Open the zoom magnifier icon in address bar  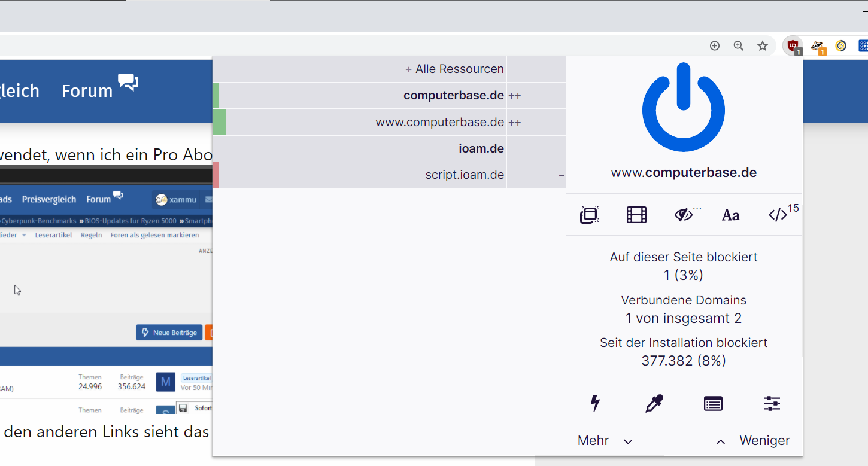739,46
